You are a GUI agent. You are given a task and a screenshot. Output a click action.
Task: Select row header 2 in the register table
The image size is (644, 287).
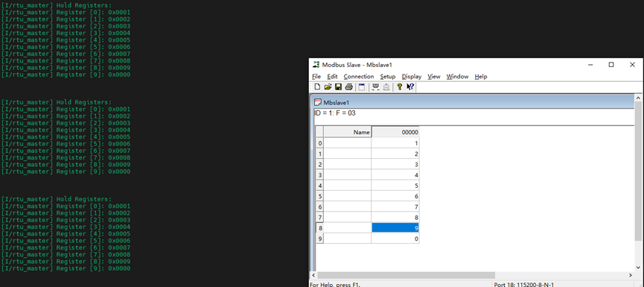pos(319,165)
